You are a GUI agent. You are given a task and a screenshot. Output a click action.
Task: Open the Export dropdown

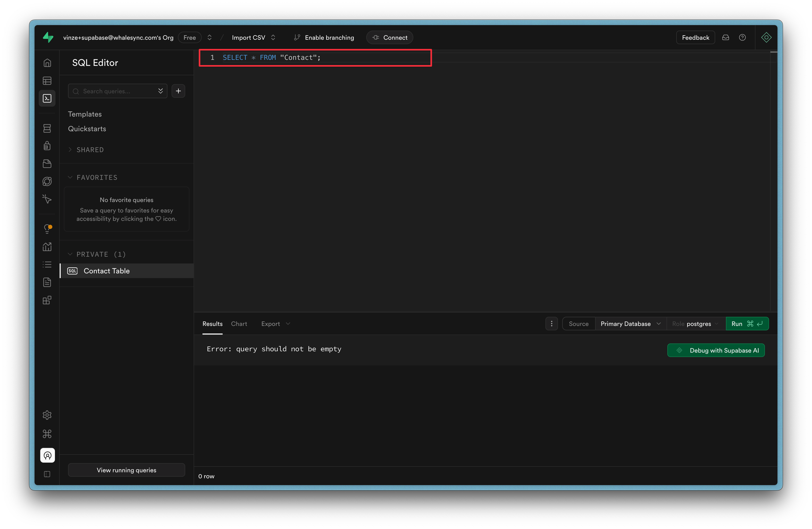coord(276,324)
